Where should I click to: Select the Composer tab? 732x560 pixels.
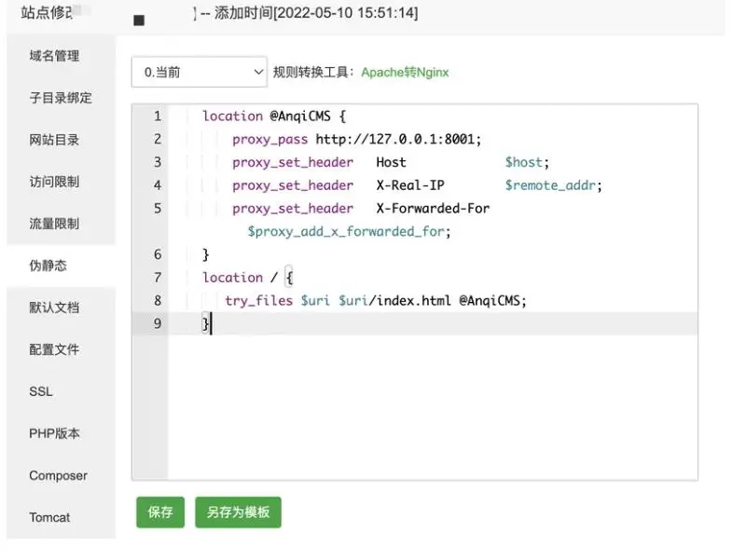58,475
